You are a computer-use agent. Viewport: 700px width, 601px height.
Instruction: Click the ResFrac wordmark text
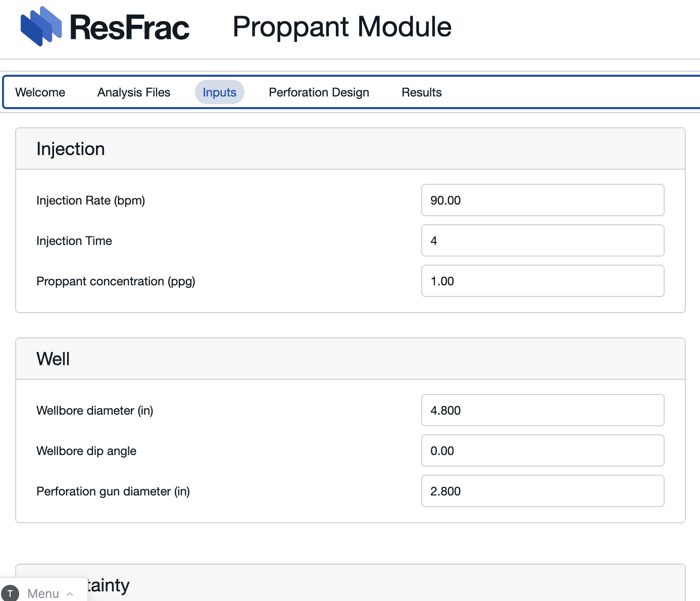pos(130,27)
